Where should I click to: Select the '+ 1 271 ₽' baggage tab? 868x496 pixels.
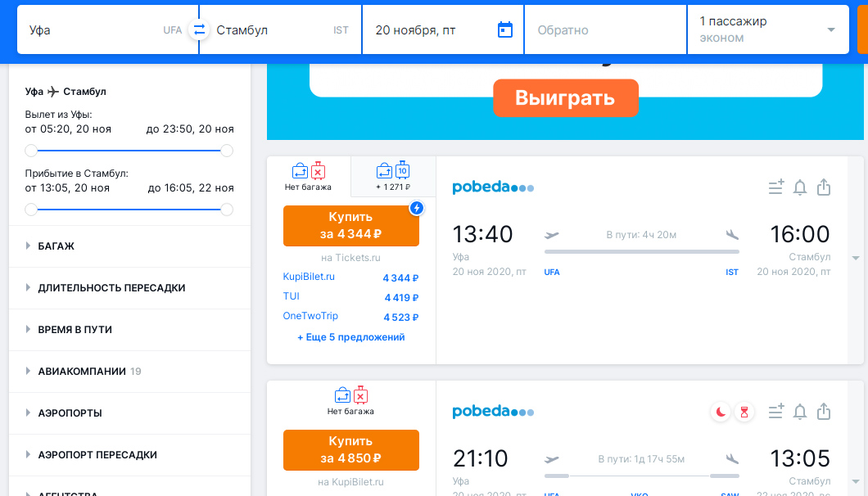click(393, 177)
